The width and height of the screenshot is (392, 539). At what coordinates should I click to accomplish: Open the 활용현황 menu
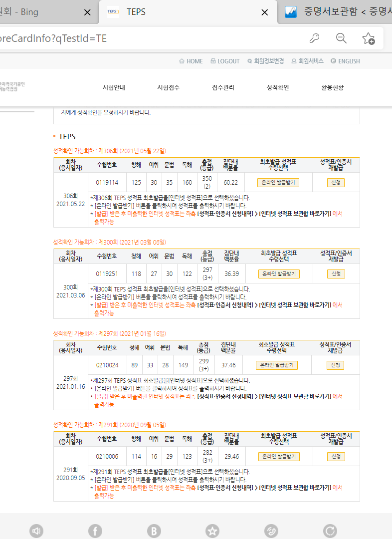332,87
